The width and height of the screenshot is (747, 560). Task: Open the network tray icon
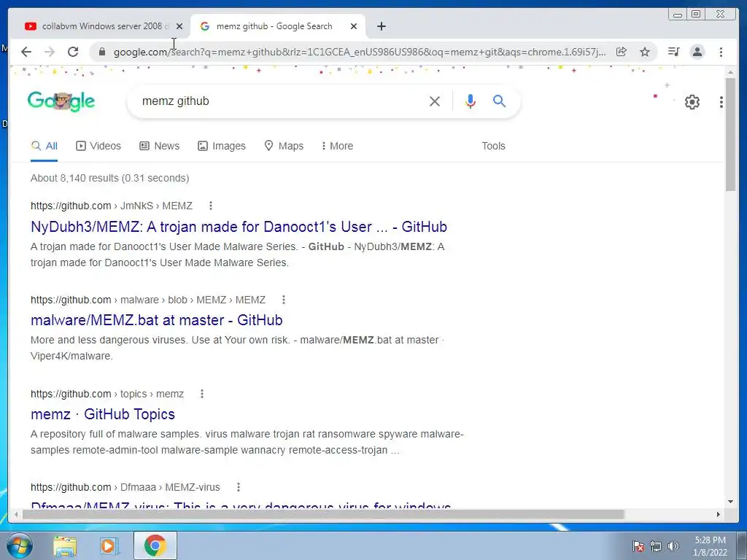pyautogui.click(x=656, y=545)
